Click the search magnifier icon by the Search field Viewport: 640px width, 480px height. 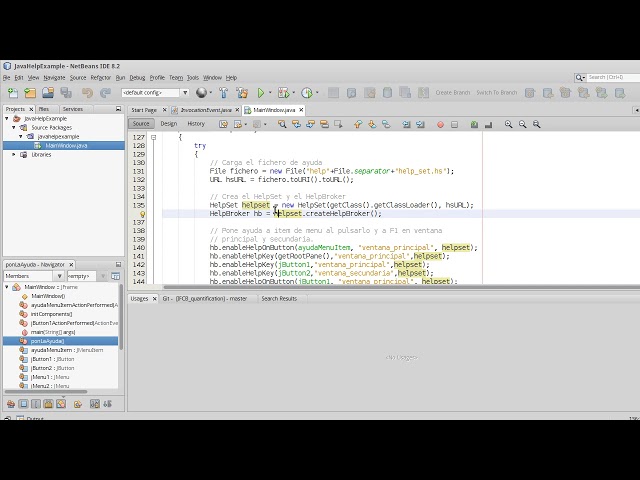coord(579,77)
